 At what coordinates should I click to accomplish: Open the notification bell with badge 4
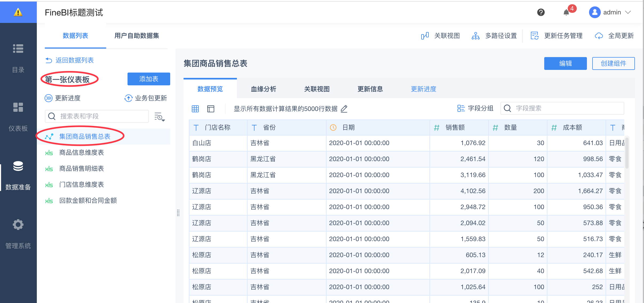567,12
